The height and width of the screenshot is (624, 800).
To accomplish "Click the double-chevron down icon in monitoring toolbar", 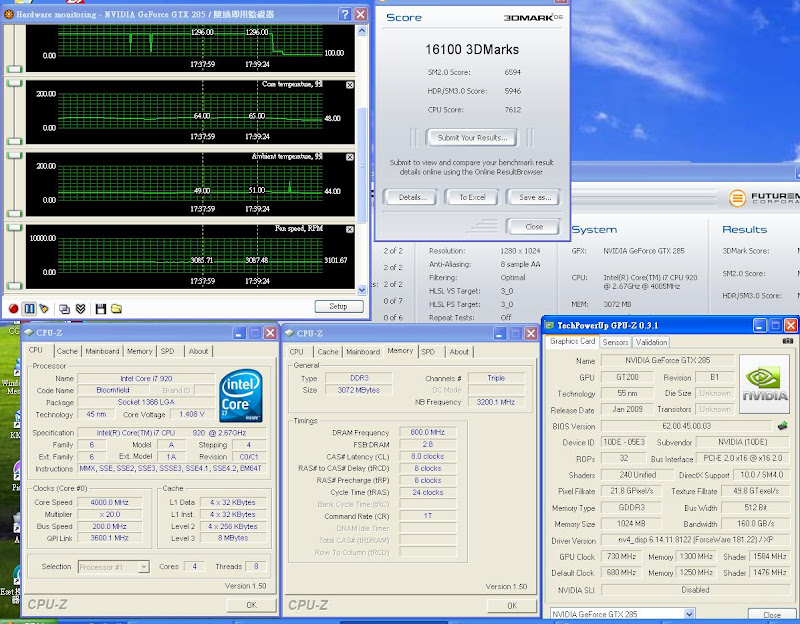I will [79, 308].
